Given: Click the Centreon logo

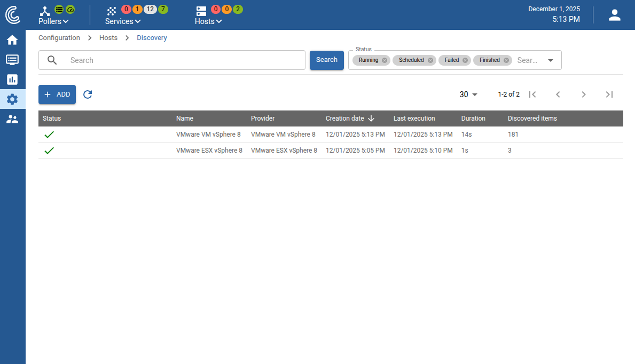Looking at the screenshot, I should click(x=13, y=15).
